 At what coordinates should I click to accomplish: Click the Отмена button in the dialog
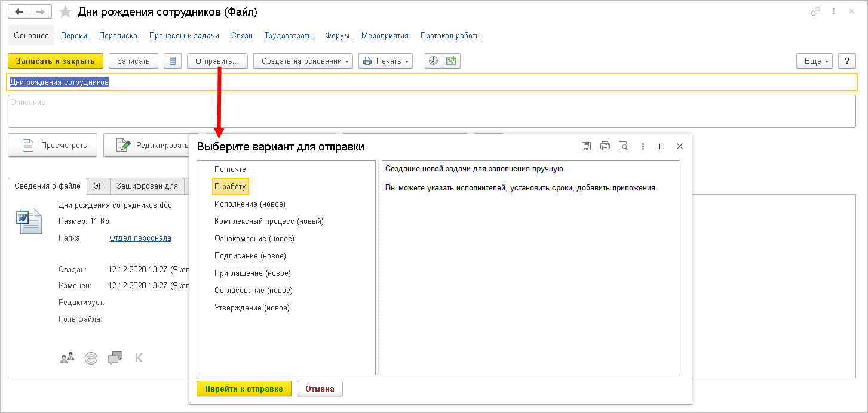point(320,389)
